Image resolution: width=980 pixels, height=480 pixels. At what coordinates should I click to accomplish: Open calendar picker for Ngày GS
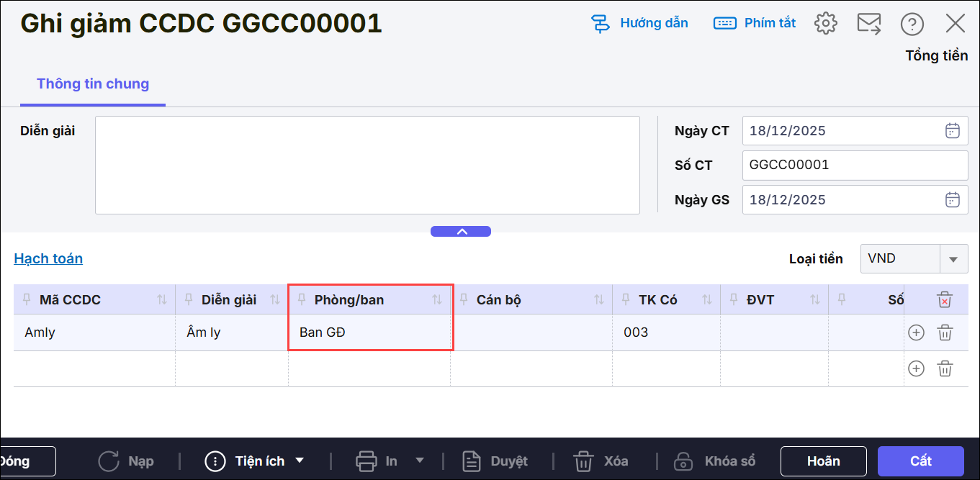click(x=952, y=199)
